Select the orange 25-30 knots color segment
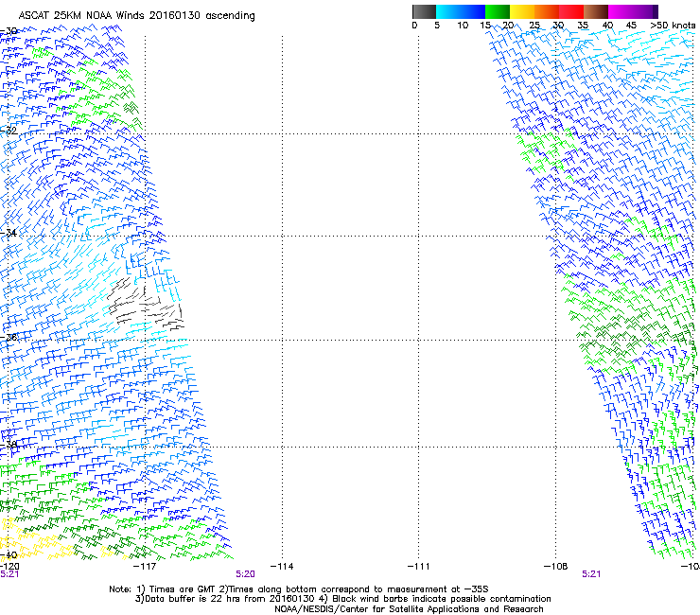 tap(547, 11)
